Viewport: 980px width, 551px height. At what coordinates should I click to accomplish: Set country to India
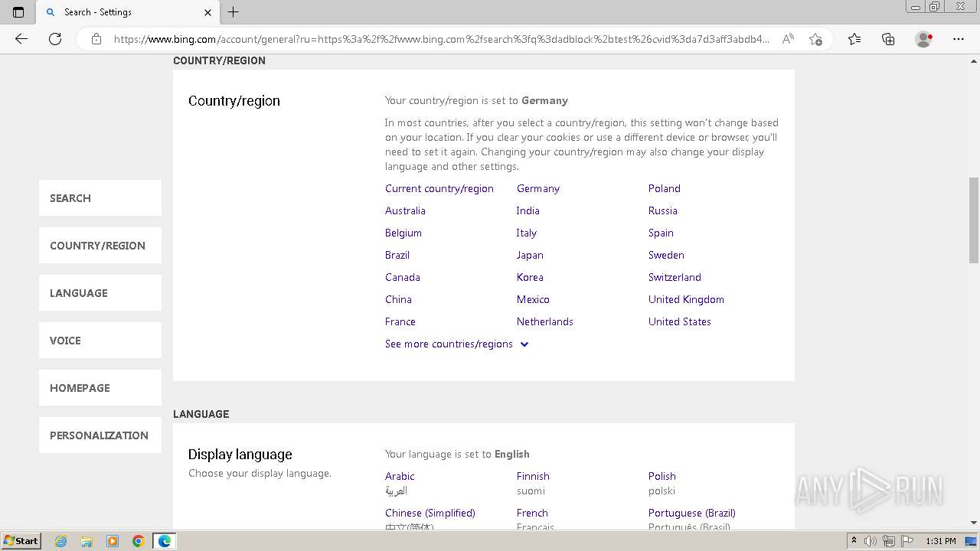coord(528,210)
